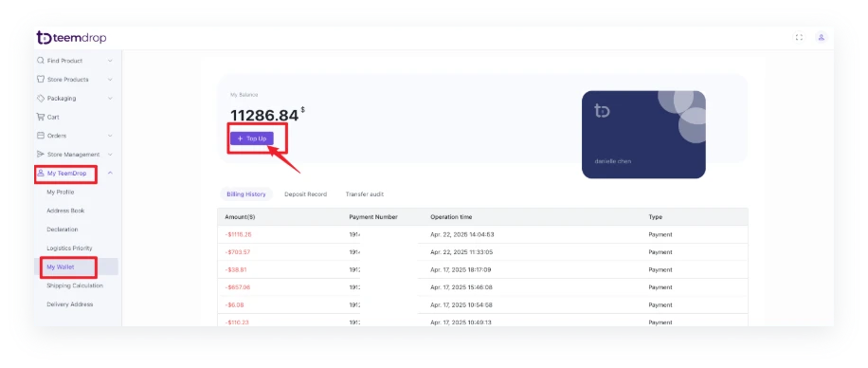Click the Find Product magnifier icon
The image size is (868, 368).
(40, 61)
